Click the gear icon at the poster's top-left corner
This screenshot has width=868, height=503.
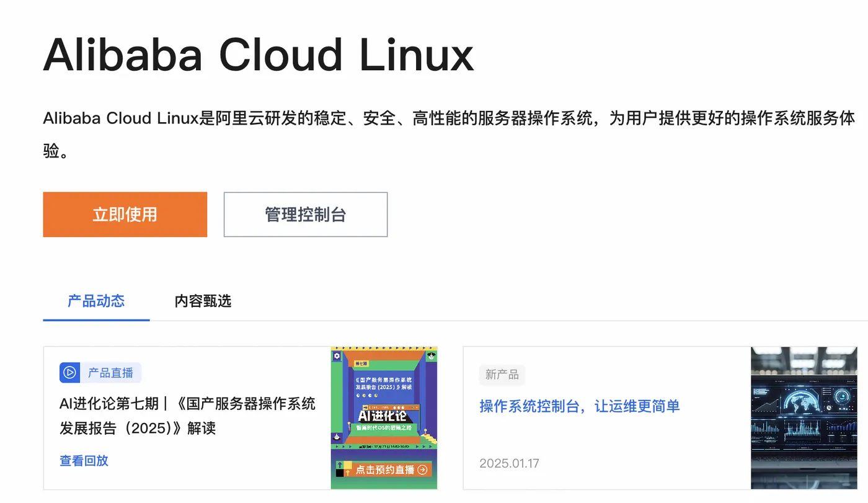[x=337, y=356]
